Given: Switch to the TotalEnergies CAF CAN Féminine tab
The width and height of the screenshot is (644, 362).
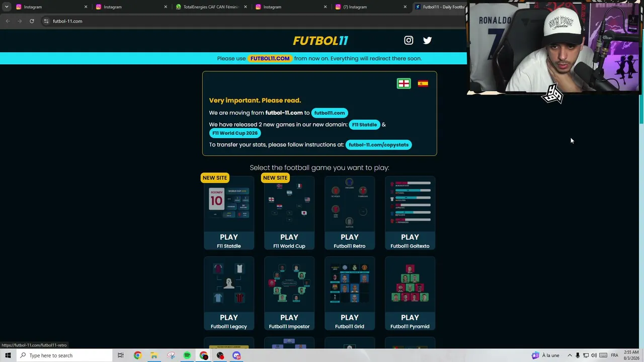Looking at the screenshot, I should click(x=210, y=7).
